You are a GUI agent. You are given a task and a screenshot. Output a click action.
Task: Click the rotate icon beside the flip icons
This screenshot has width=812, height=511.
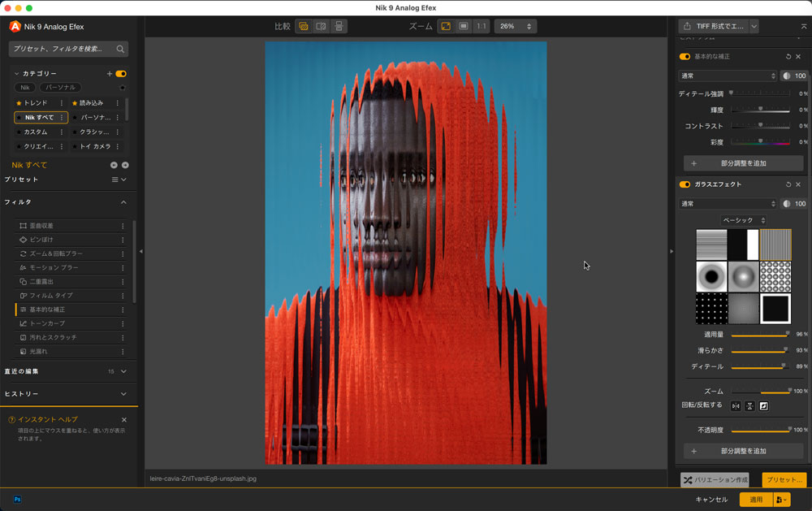763,406
